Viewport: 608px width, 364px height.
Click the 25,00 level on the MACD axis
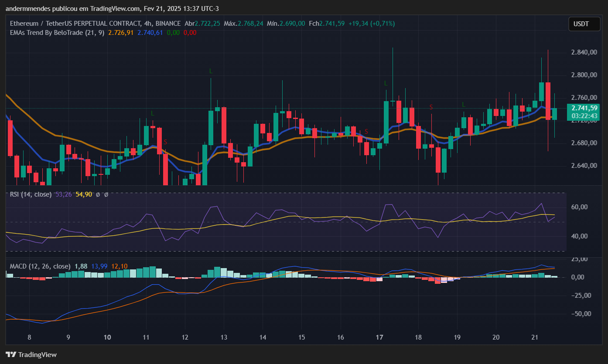(579, 259)
